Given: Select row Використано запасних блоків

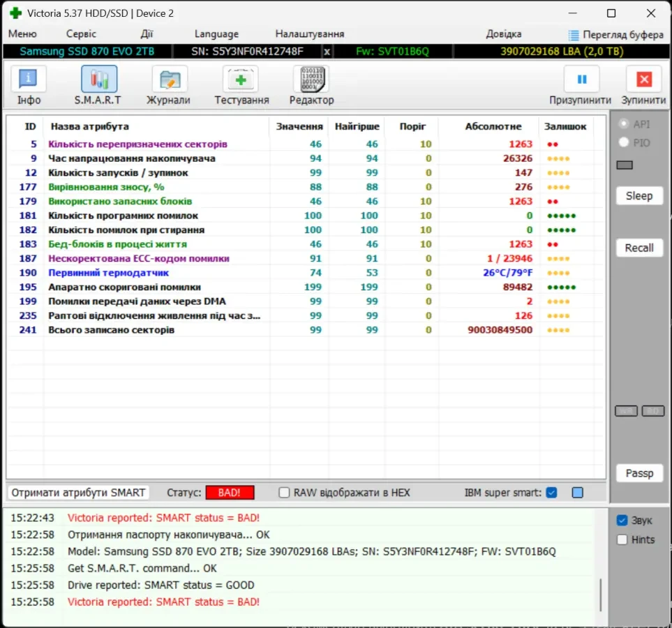Looking at the screenshot, I should pyautogui.click(x=306, y=201).
